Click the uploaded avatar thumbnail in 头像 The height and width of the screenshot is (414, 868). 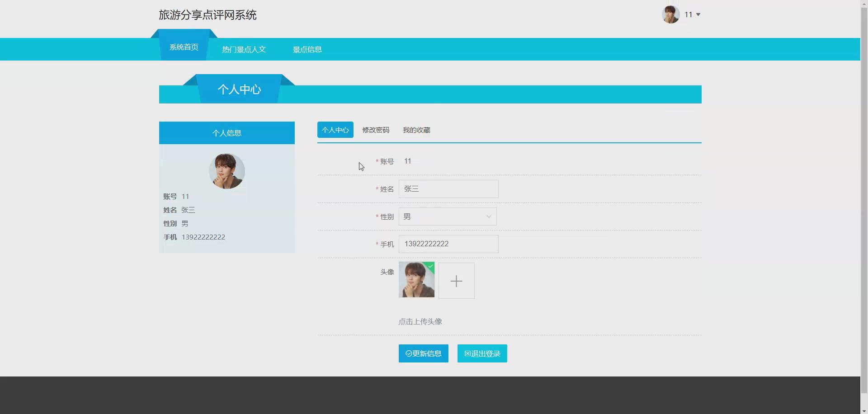click(x=416, y=280)
